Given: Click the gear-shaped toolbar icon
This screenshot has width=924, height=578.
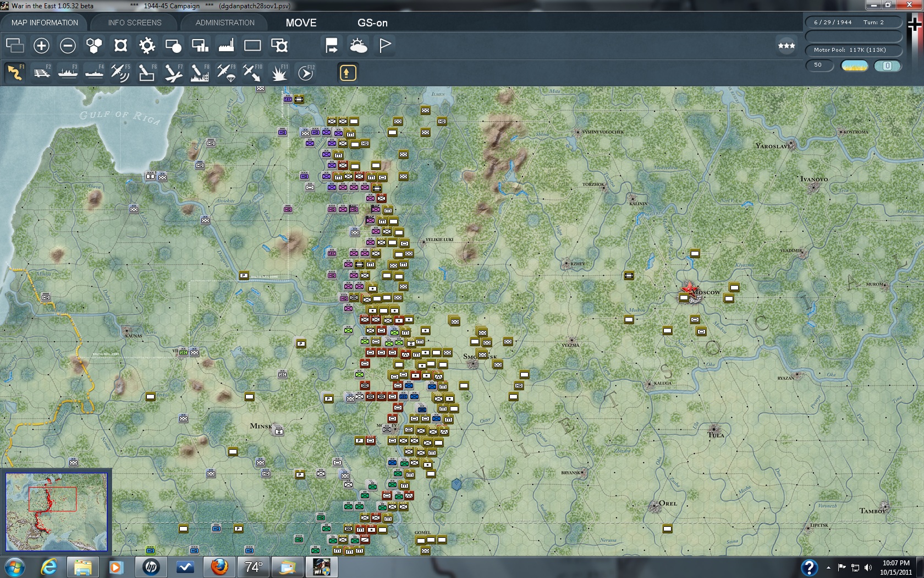Looking at the screenshot, I should click(147, 45).
